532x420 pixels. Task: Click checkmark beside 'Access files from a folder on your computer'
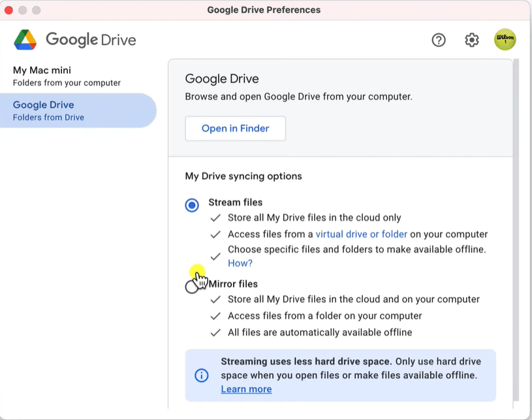(x=215, y=316)
